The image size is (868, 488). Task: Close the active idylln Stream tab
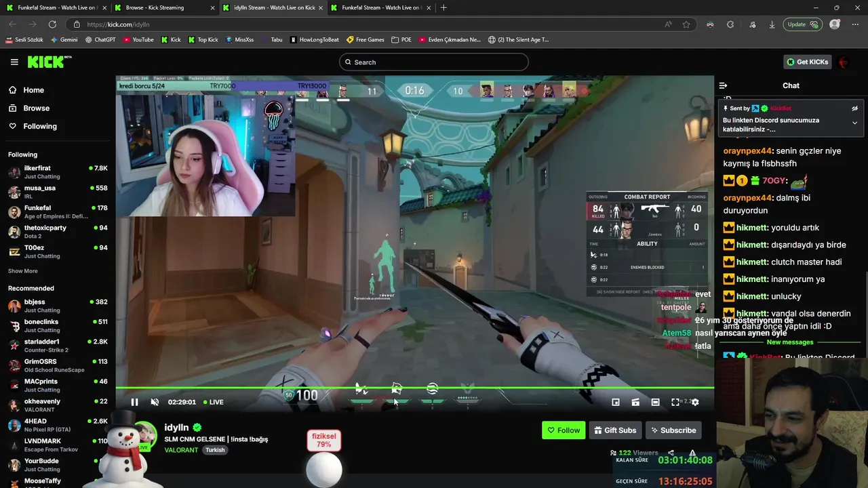click(x=321, y=7)
